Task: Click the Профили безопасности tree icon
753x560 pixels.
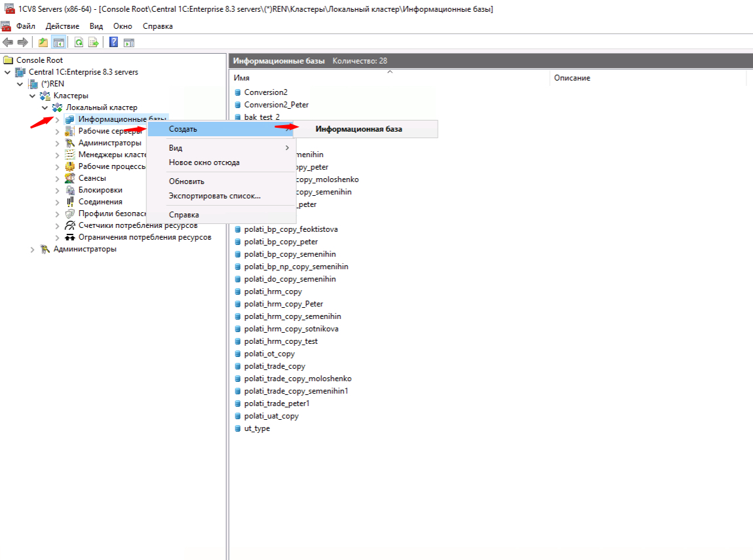Action: pyautogui.click(x=70, y=214)
